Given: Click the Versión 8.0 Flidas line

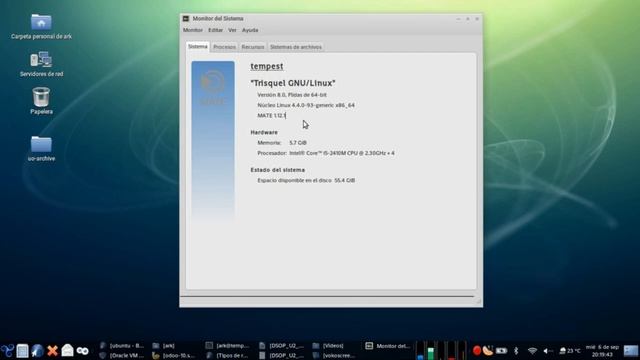Looking at the screenshot, I should [292, 95].
